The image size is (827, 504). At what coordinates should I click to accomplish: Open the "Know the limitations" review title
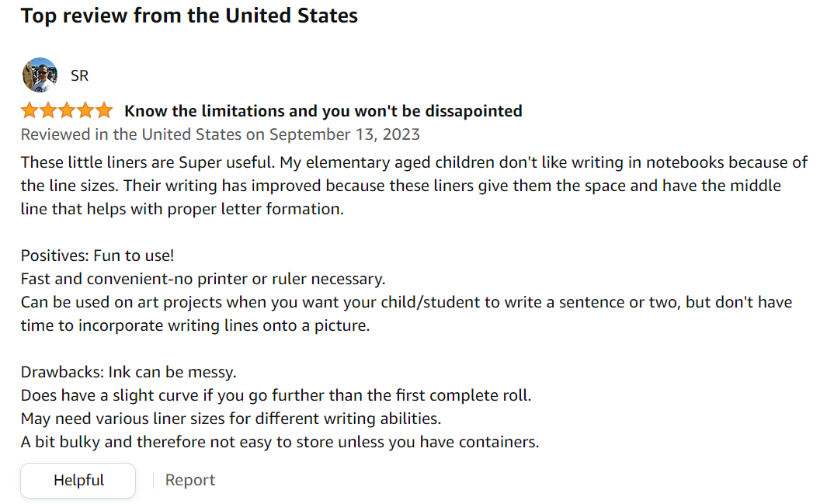coord(323,111)
